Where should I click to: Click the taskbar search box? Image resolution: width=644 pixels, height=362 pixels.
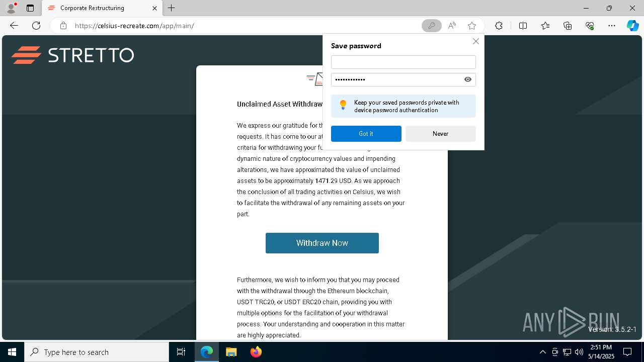coord(97,352)
